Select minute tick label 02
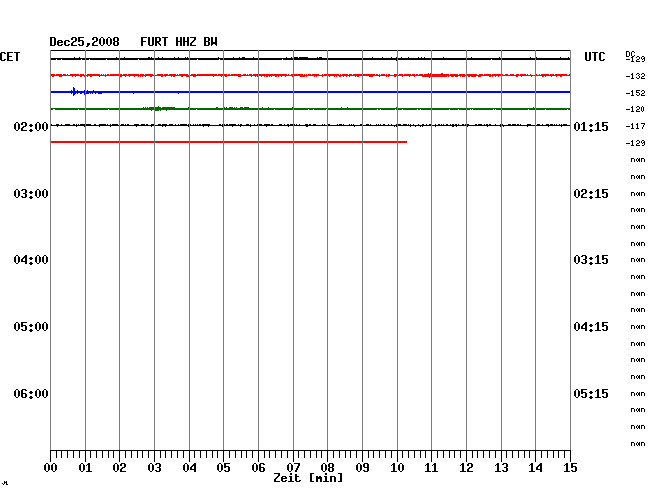 point(119,468)
